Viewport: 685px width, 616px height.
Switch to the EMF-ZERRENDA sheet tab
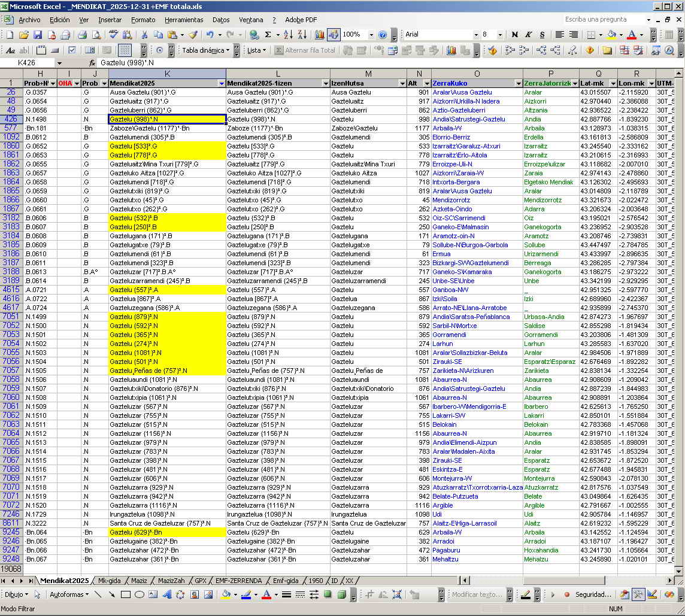pyautogui.click(x=238, y=581)
